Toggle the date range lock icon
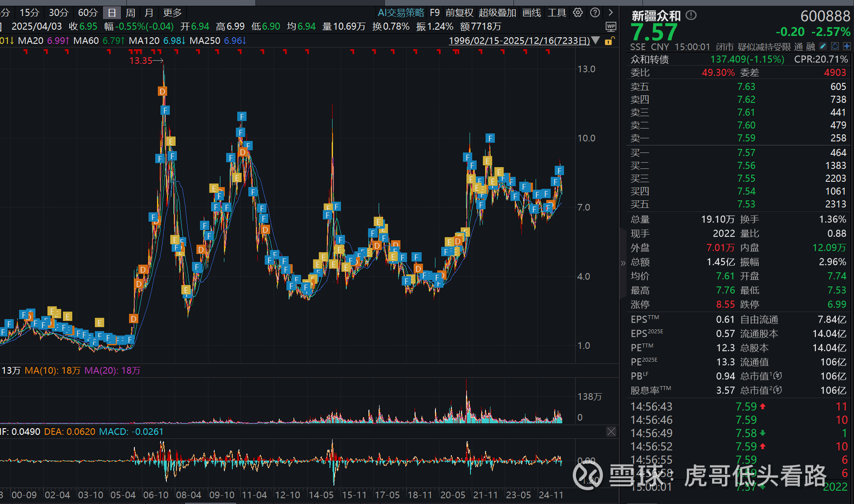The height and width of the screenshot is (504, 854). click(610, 41)
